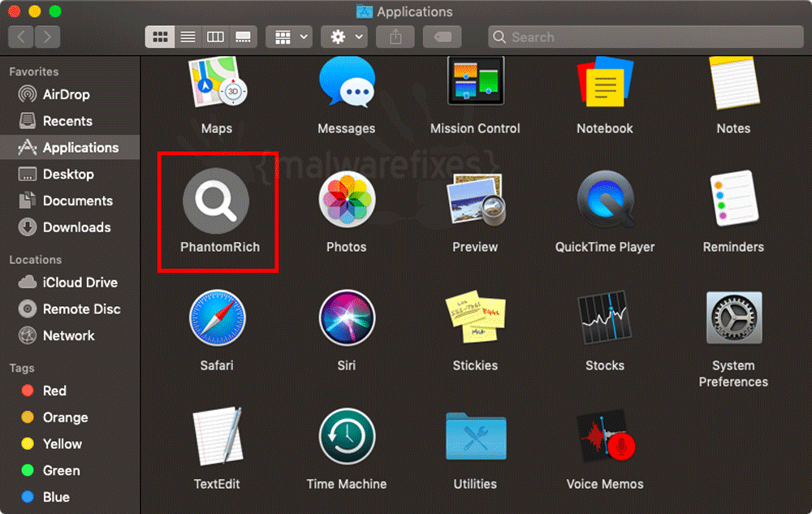Open the Notes app

click(x=733, y=83)
